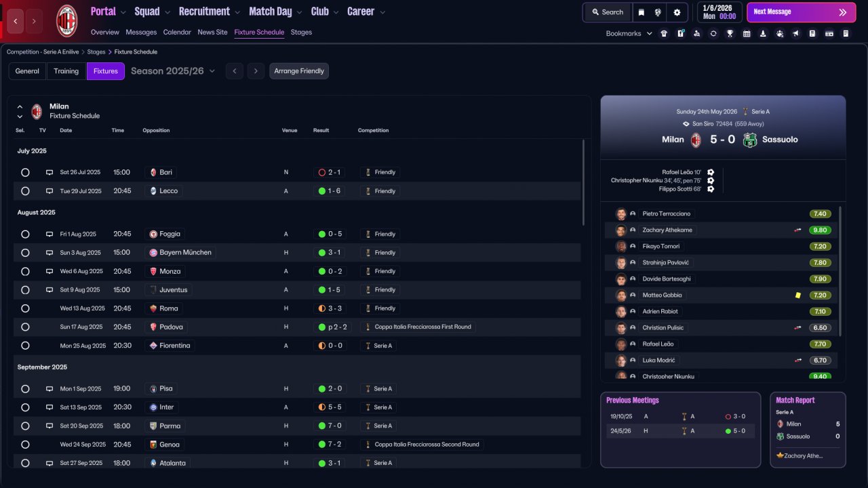
Task: Select the Monza fixture radio button
Action: point(25,272)
